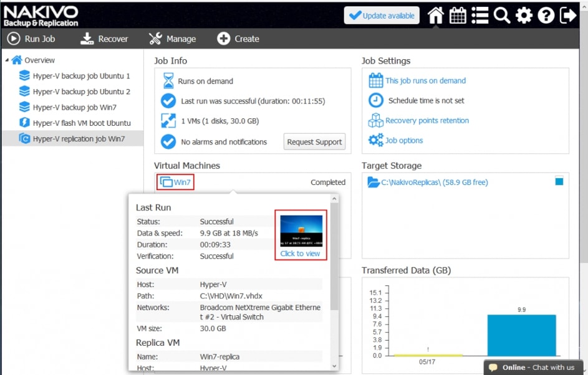Select Hyper-V backup job Ubuntu 1

click(x=81, y=76)
